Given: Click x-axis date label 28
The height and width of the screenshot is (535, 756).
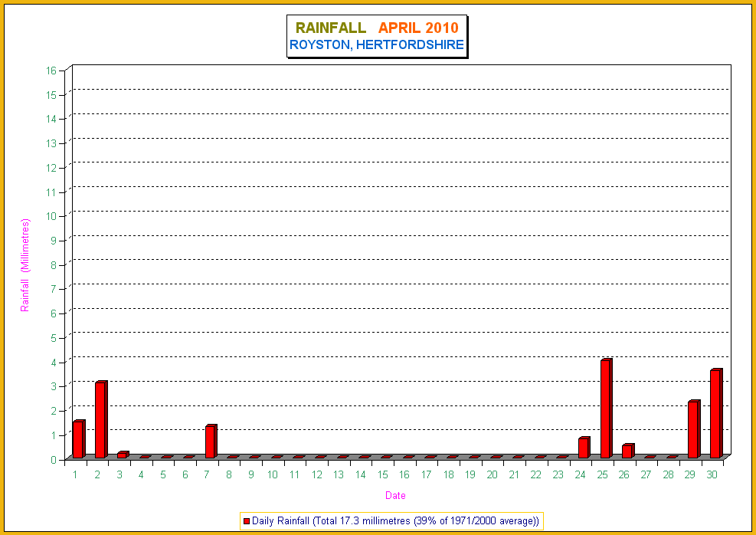Looking at the screenshot, I should 668,474.
